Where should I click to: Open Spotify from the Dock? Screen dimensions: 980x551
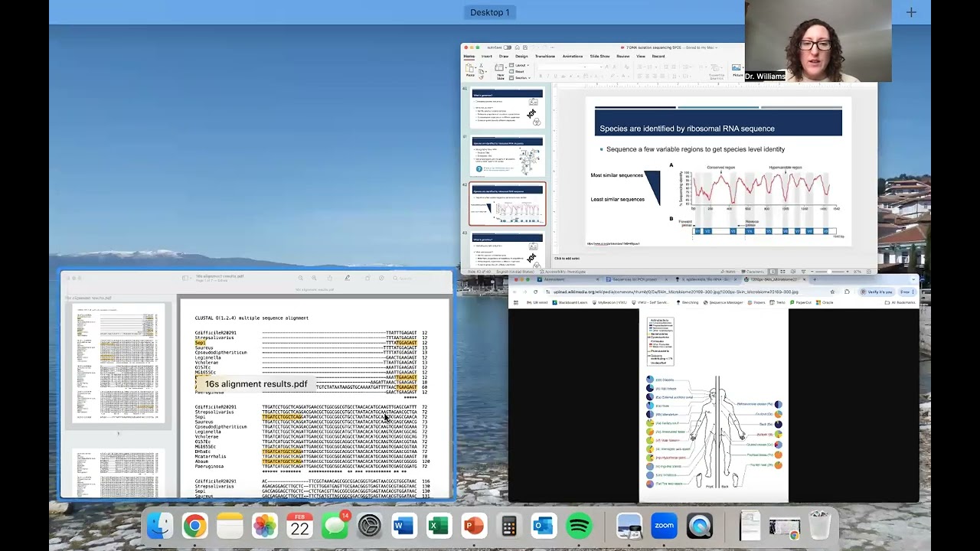click(x=580, y=526)
